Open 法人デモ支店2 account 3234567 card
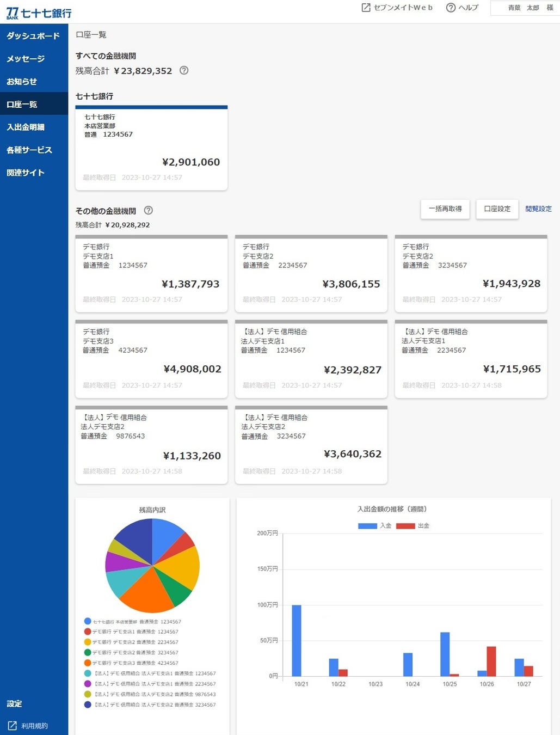The image size is (560, 735). tap(311, 445)
